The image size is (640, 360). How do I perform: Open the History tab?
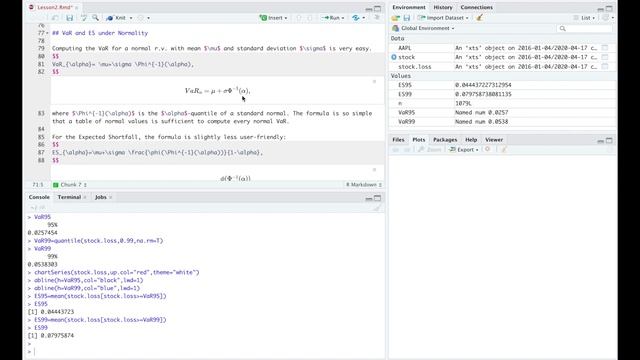pyautogui.click(x=443, y=7)
